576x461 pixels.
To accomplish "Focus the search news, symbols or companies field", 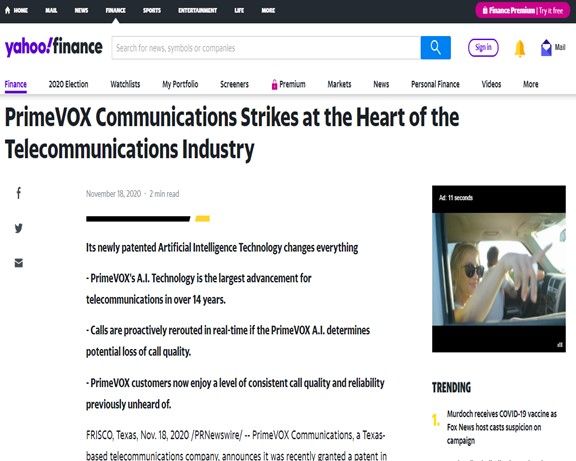I will [x=266, y=48].
